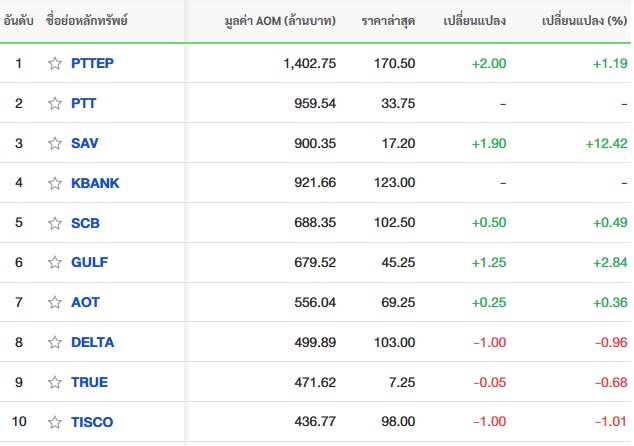634x446 pixels.
Task: Star the GULF stock row
Action: 55,262
